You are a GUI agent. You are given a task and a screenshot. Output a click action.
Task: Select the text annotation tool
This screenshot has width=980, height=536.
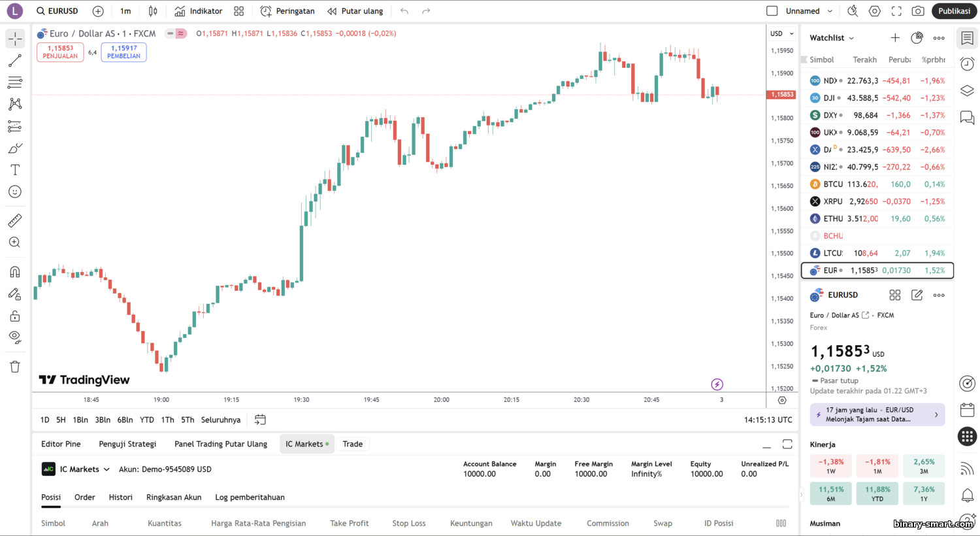coord(15,170)
